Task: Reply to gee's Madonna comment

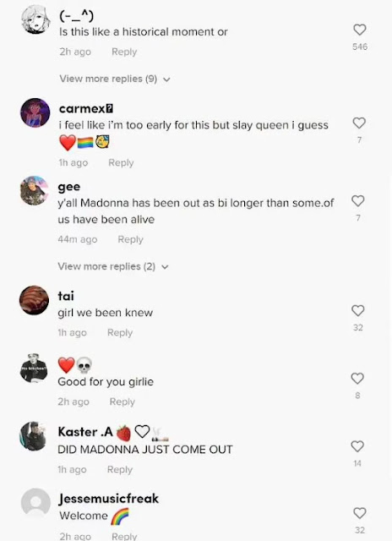Action: [x=130, y=239]
